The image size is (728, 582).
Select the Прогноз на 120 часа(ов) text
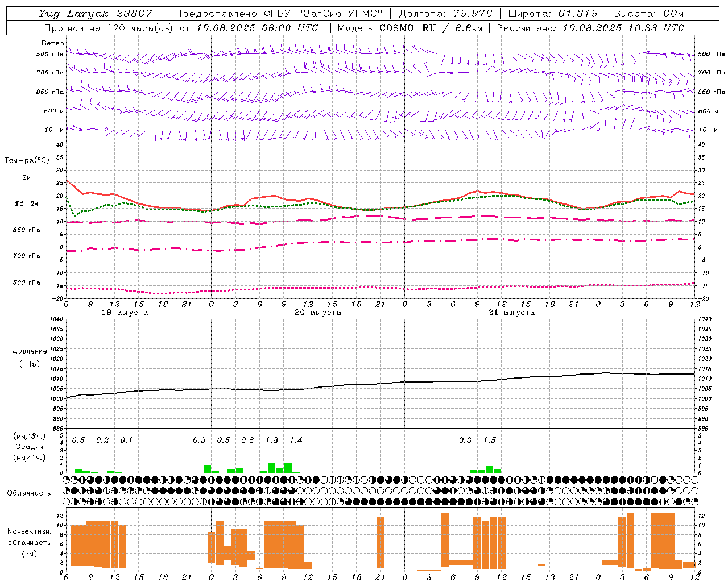point(108,28)
